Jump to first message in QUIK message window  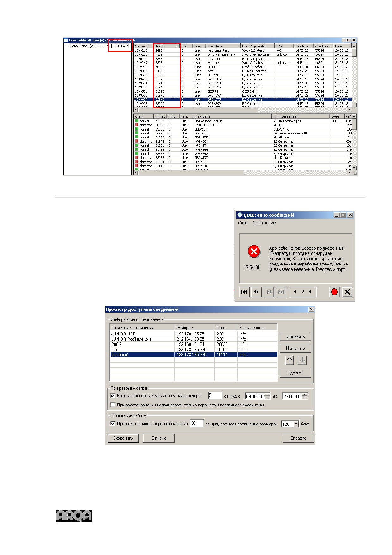pos(244,292)
